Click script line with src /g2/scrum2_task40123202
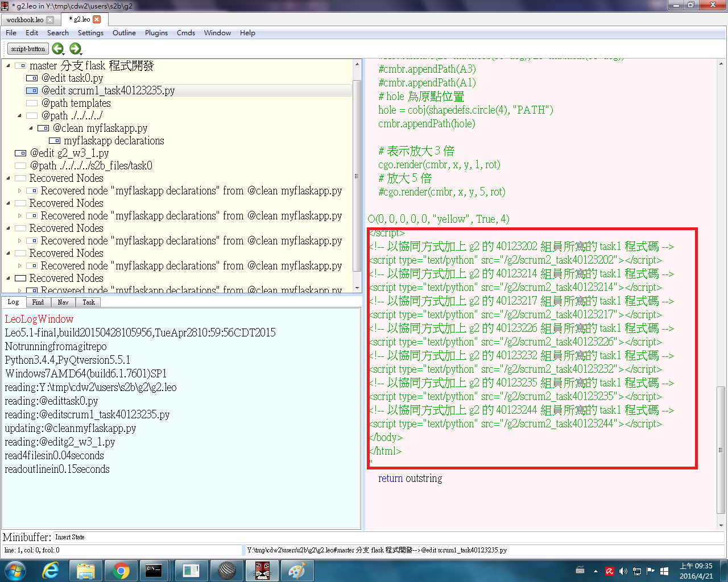Viewport: 728px width, 582px height. (x=516, y=260)
